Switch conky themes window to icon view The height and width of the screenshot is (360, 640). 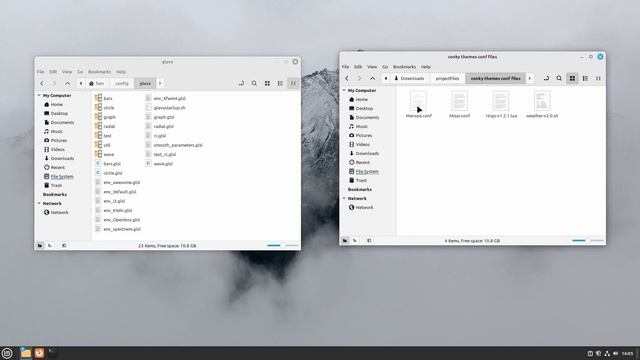[572, 78]
